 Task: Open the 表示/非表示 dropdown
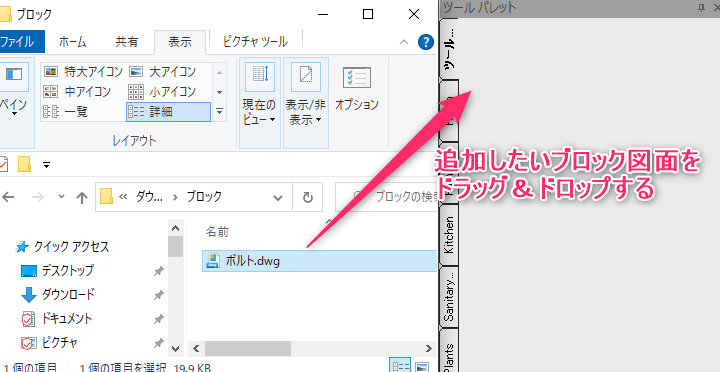point(305,103)
